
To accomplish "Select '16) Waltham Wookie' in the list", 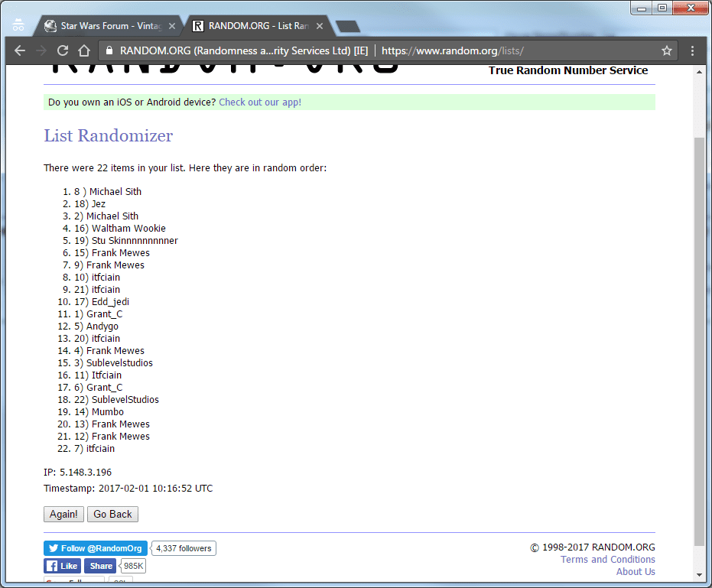I will pyautogui.click(x=120, y=229).
